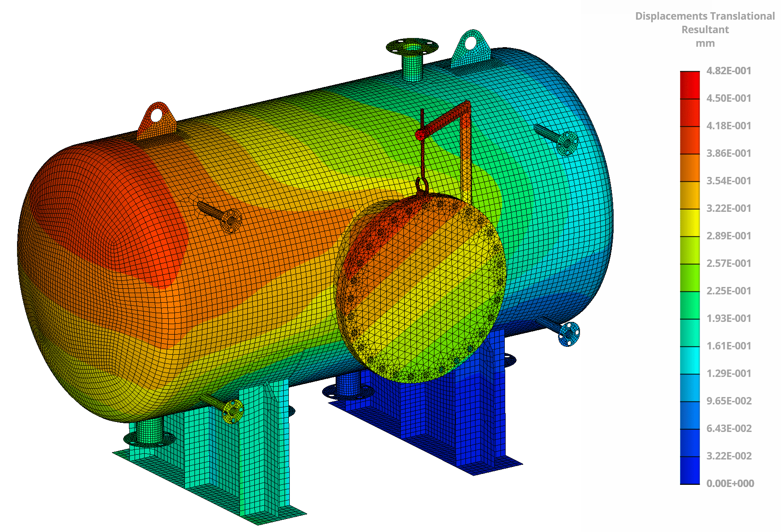The width and height of the screenshot is (781, 532).
Task: Select the 1.93E-001 legend value
Action: (x=729, y=318)
